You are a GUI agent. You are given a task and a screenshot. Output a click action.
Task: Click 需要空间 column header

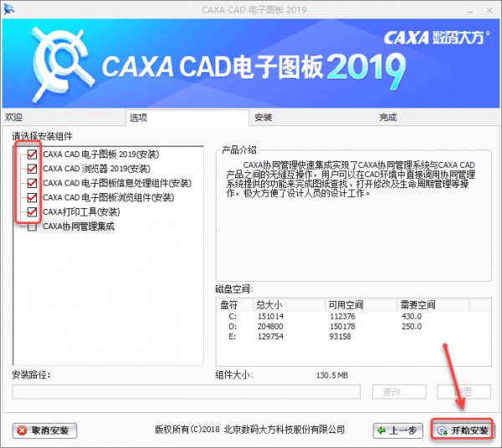pos(433,305)
